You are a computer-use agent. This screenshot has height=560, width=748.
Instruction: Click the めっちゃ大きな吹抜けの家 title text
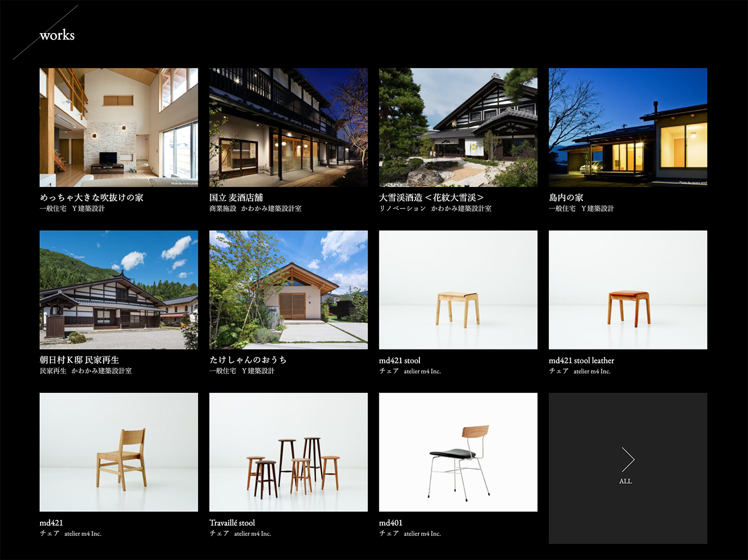(x=91, y=198)
